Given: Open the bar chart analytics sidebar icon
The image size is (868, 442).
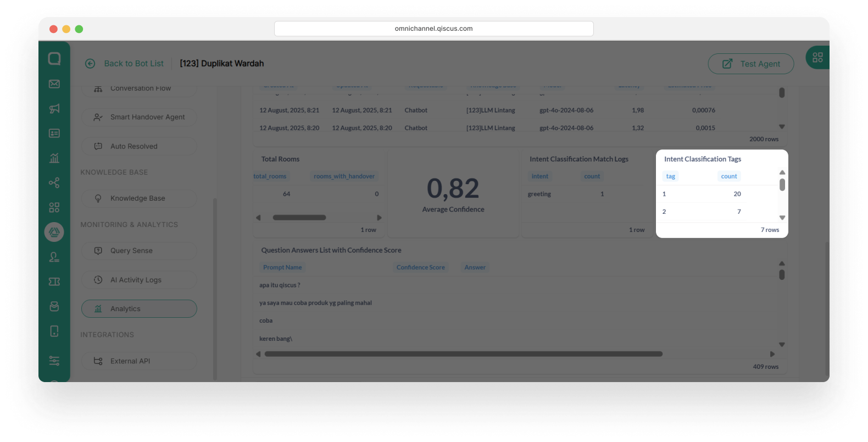Looking at the screenshot, I should (54, 158).
